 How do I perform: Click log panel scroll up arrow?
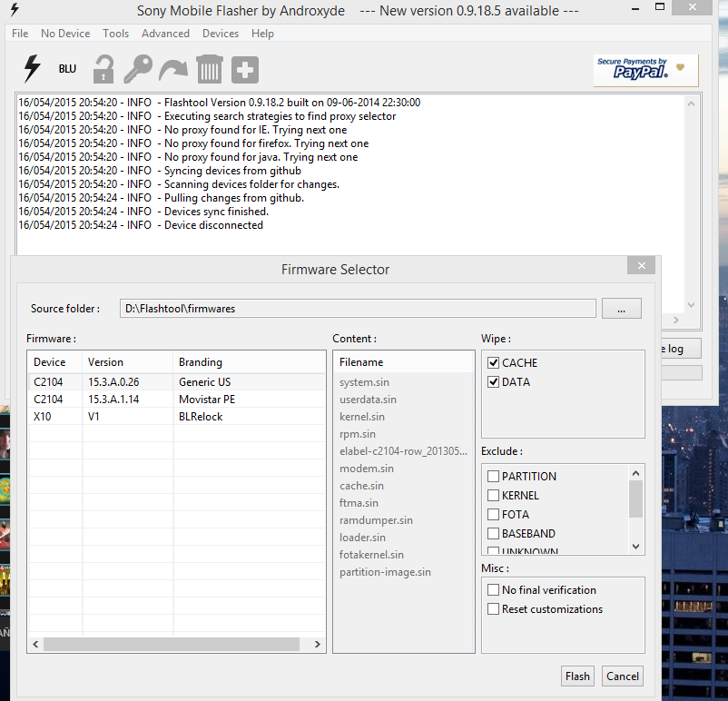(691, 104)
